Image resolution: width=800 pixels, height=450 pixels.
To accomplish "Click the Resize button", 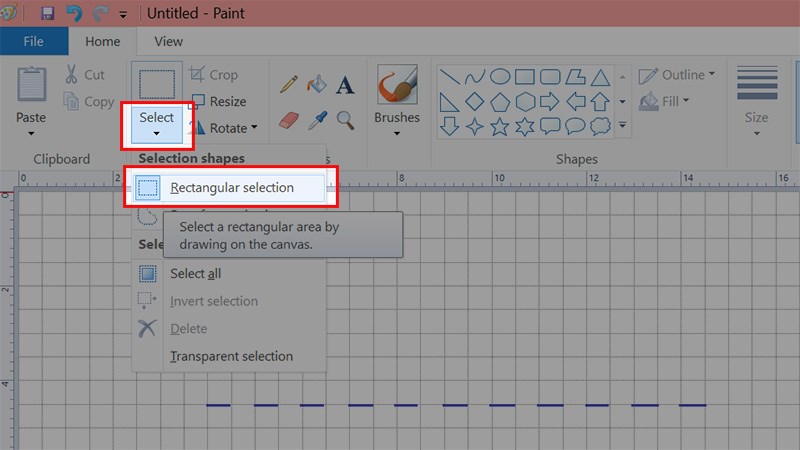I will (218, 102).
